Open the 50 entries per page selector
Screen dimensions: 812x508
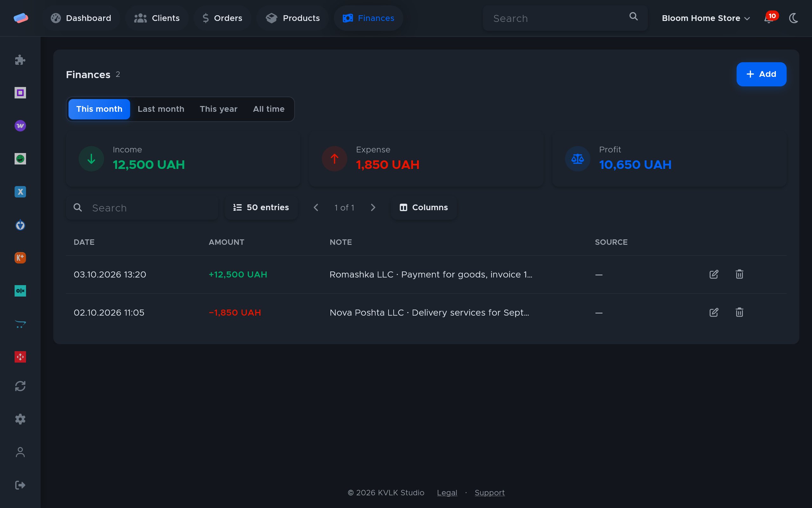[261, 208]
